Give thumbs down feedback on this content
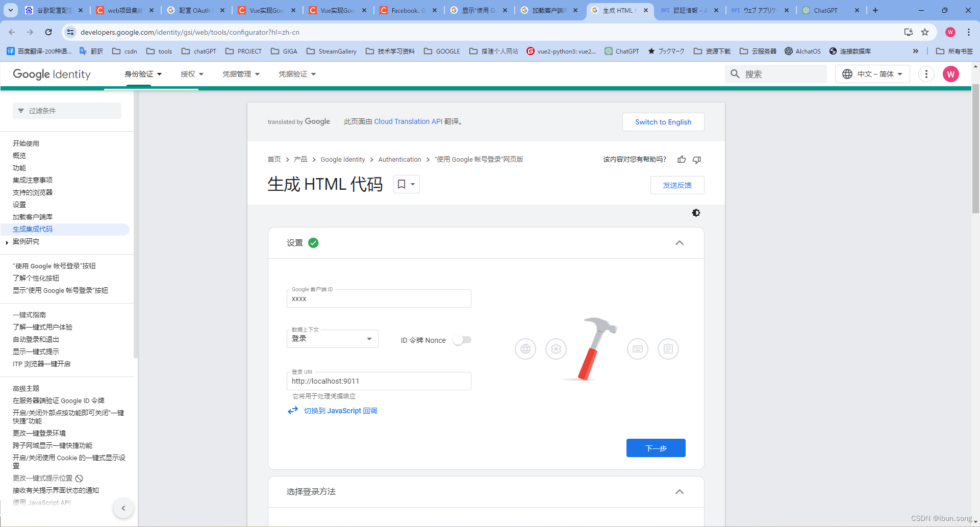 (x=697, y=160)
